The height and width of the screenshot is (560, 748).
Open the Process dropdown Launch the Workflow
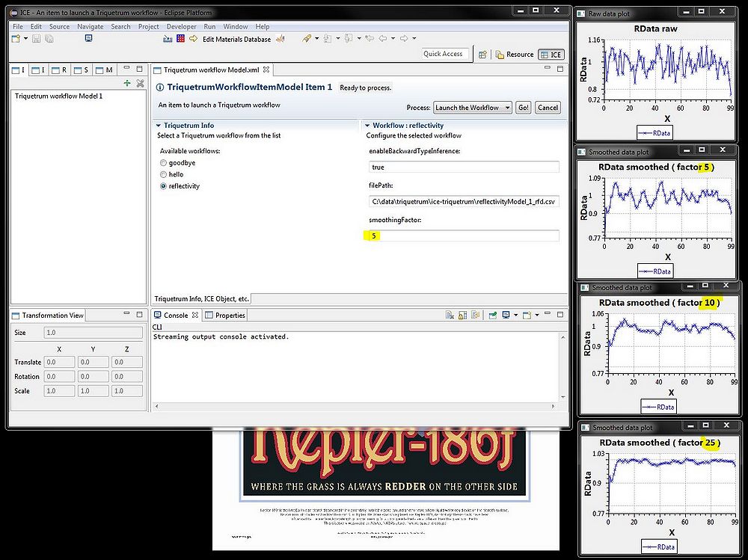[x=473, y=108]
